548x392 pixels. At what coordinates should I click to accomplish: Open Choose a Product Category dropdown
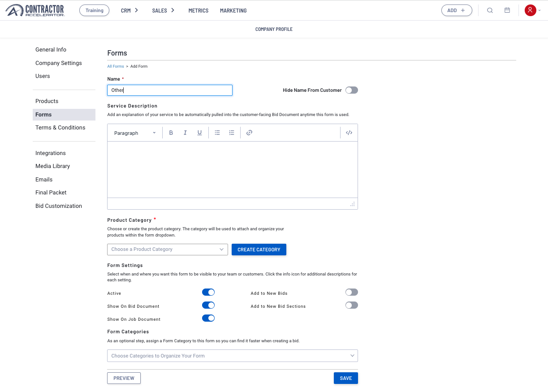(x=168, y=249)
